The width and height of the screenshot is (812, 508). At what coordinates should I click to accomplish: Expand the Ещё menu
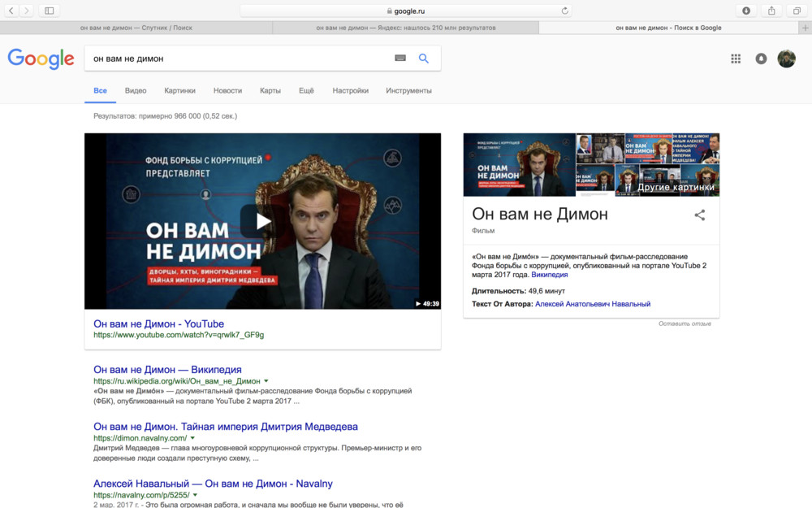pyautogui.click(x=307, y=91)
